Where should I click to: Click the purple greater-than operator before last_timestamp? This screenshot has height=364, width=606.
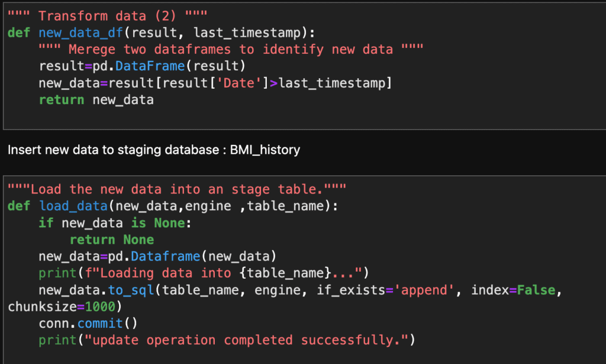273,83
